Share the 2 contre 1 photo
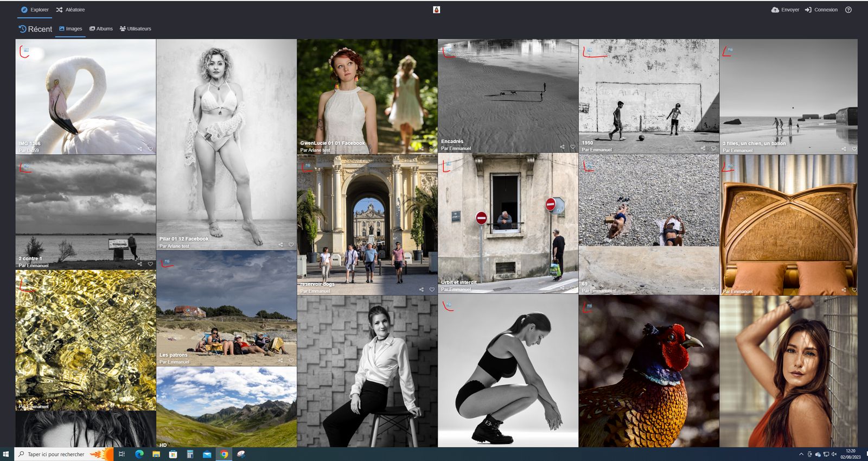 140,264
